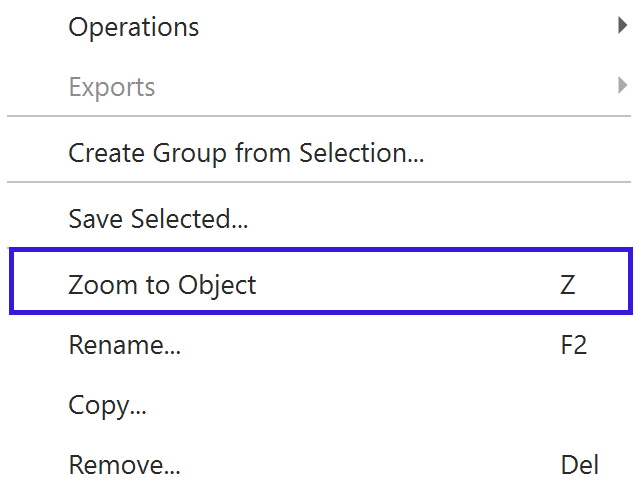Select the Save Selected... option
The height and width of the screenshot is (487, 638).
point(158,218)
